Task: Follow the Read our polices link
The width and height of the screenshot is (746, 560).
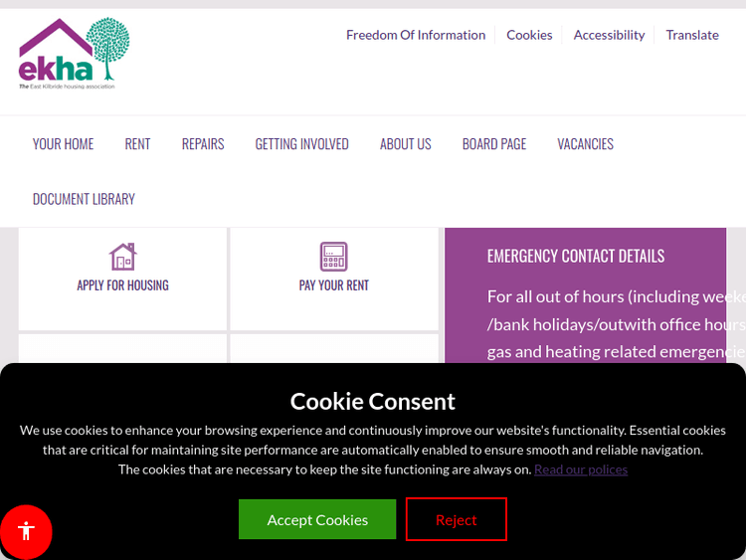Action: pyautogui.click(x=581, y=469)
